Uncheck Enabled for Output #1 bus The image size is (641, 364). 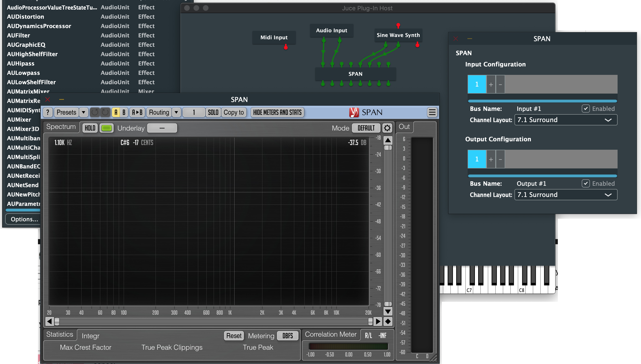click(x=585, y=183)
